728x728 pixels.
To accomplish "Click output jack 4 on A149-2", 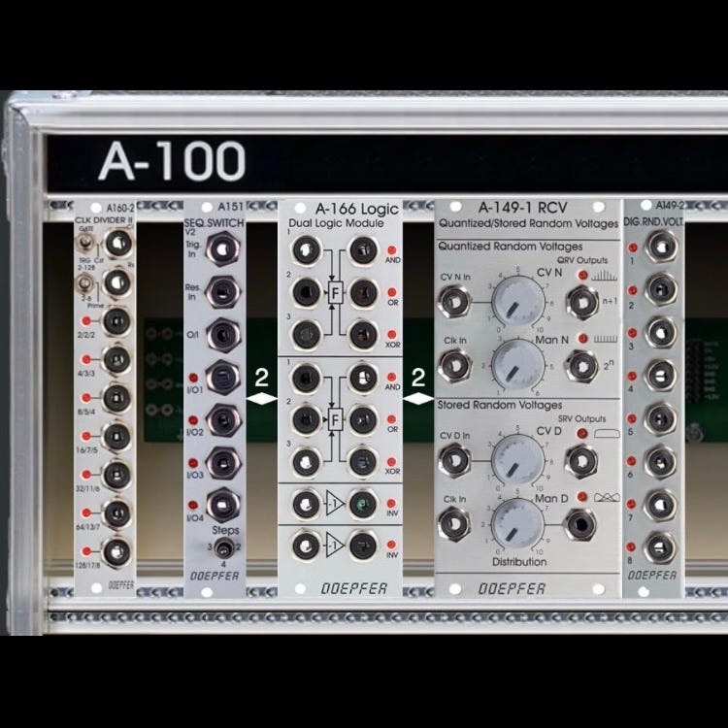I will [x=661, y=375].
